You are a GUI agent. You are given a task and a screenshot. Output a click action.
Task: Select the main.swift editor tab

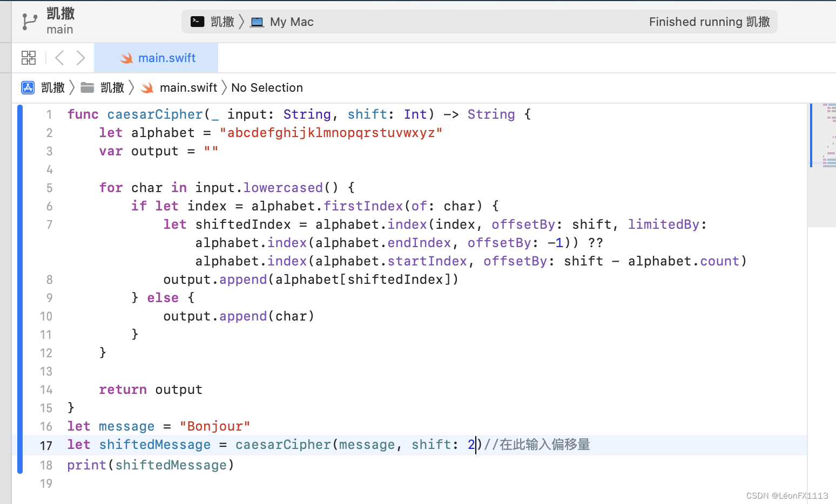(166, 58)
